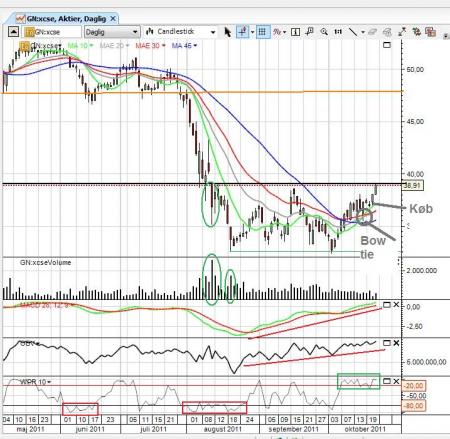
Task: Click the oktober 2011 label on time axis
Action: click(365, 429)
